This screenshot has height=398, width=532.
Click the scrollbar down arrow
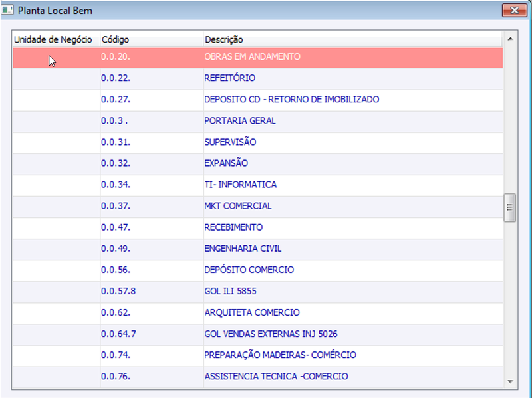[510, 382]
